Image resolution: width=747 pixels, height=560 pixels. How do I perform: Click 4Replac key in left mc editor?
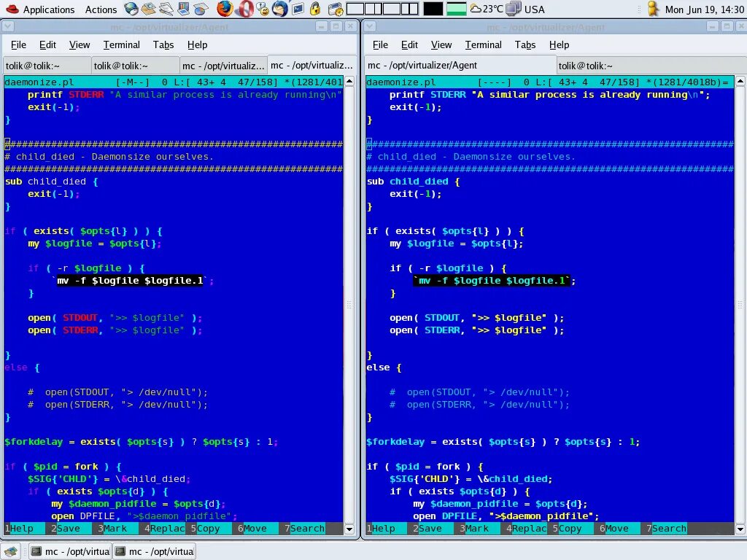(x=164, y=528)
